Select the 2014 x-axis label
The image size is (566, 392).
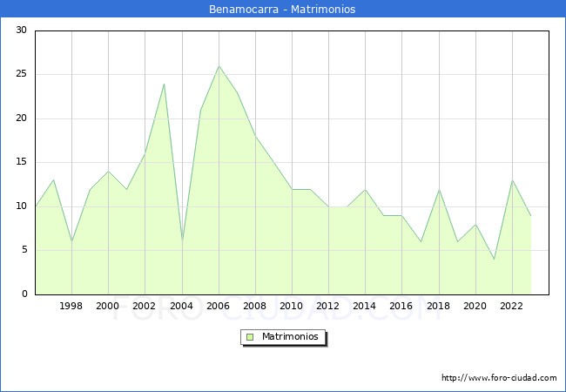pyautogui.click(x=365, y=307)
